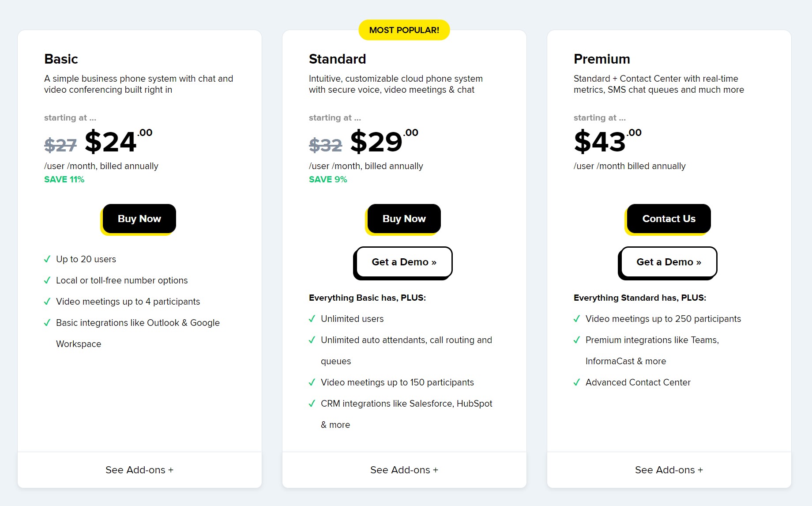Select the Basic plan heading
The width and height of the screenshot is (812, 506).
pos(61,59)
